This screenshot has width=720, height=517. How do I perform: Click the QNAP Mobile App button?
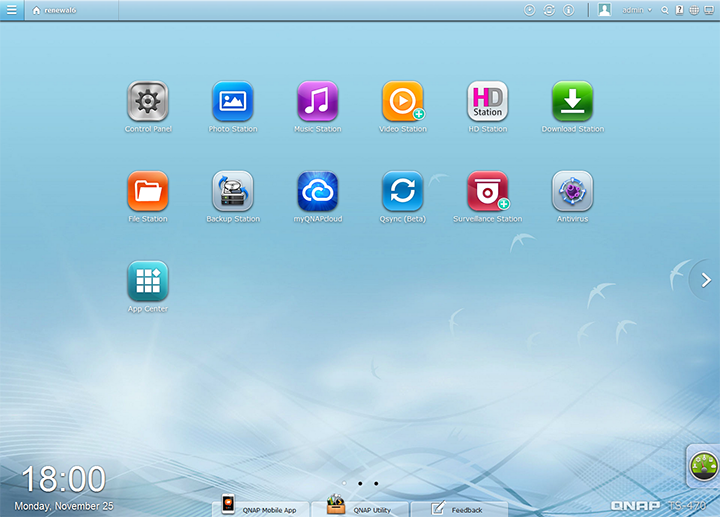tap(260, 508)
